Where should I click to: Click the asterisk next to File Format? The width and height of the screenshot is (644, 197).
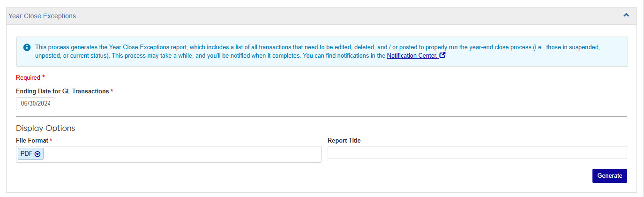point(51,140)
